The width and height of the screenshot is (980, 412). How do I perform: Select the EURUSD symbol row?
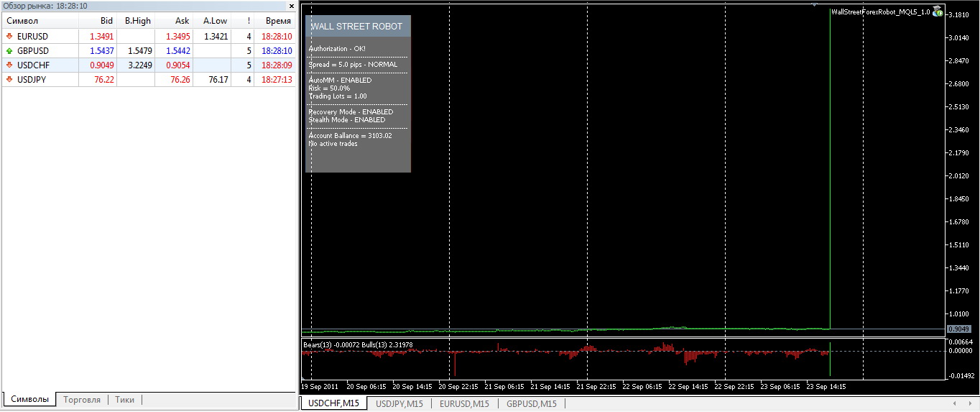tap(148, 36)
